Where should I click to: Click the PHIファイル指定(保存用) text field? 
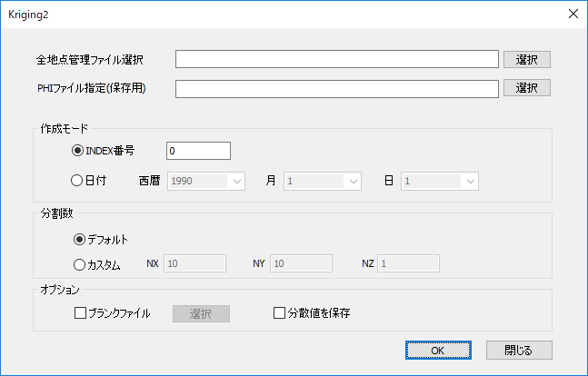pyautogui.click(x=337, y=88)
